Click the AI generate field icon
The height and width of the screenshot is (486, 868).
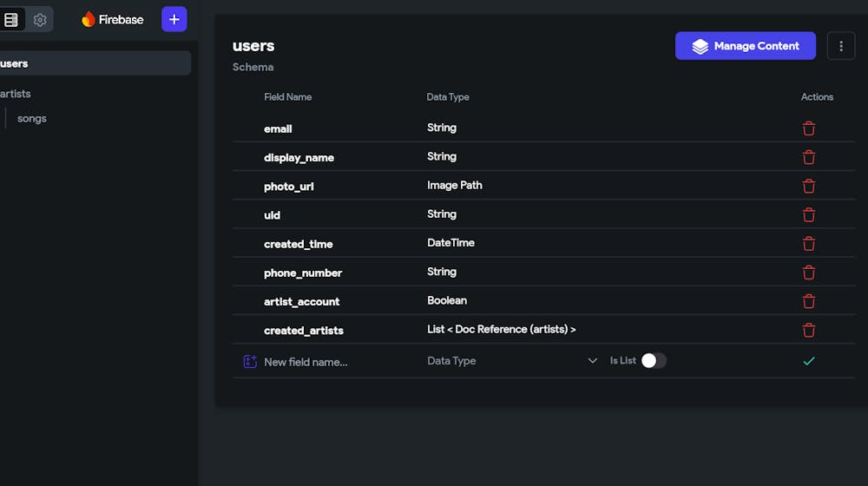tap(250, 361)
